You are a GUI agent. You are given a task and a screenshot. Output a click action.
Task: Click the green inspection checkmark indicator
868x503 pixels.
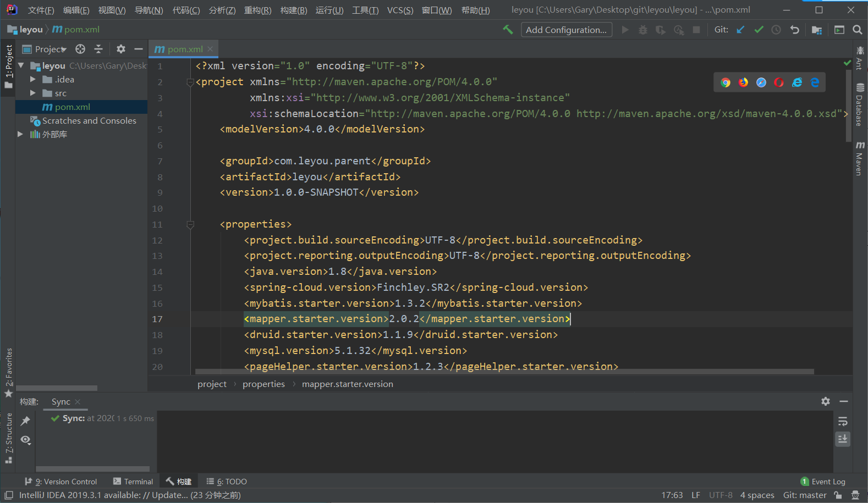847,63
